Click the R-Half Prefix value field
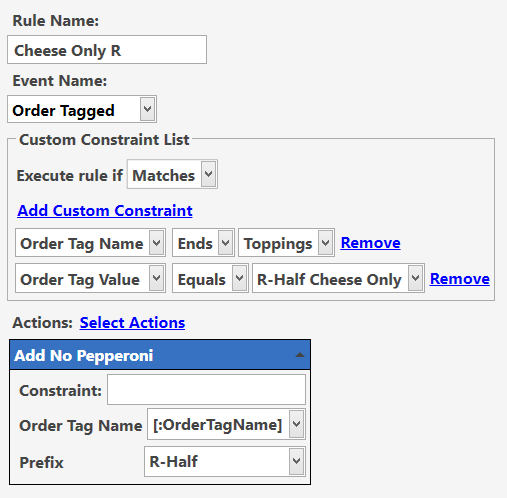Viewport: 507px width, 498px height. (225, 461)
